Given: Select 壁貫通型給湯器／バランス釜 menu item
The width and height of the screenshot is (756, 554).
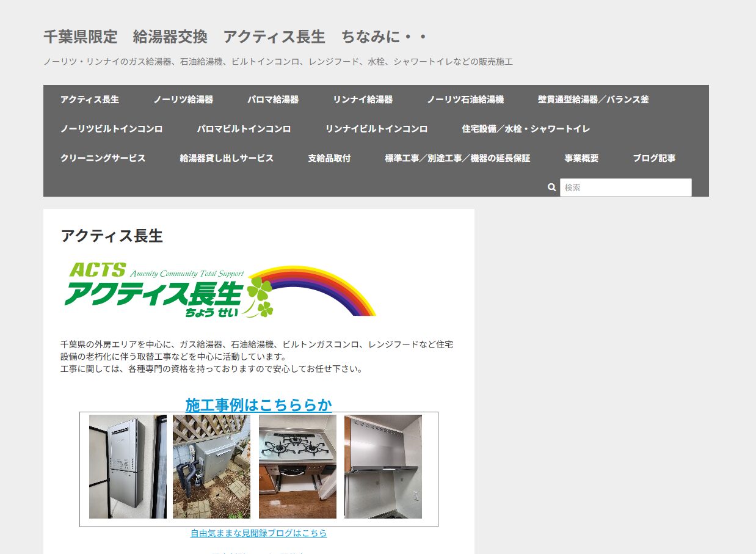Looking at the screenshot, I should coord(593,100).
